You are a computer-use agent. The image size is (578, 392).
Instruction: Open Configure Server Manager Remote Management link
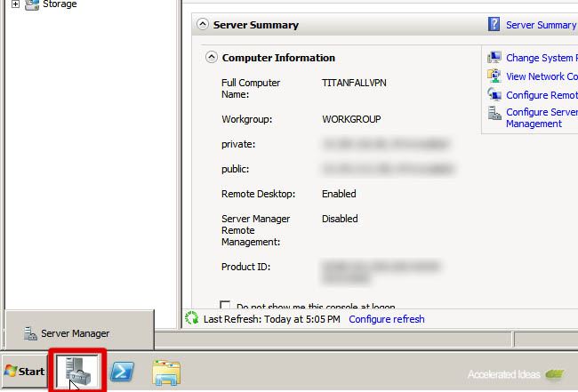coord(542,118)
